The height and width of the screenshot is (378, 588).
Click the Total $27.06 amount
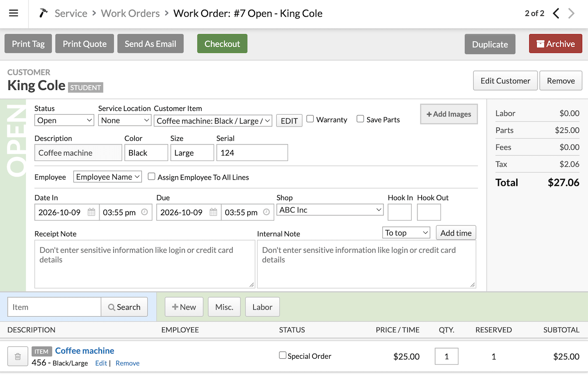pyautogui.click(x=564, y=182)
